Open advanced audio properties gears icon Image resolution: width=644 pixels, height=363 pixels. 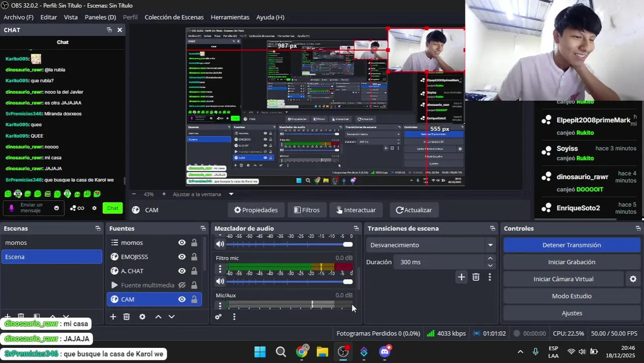click(x=218, y=317)
